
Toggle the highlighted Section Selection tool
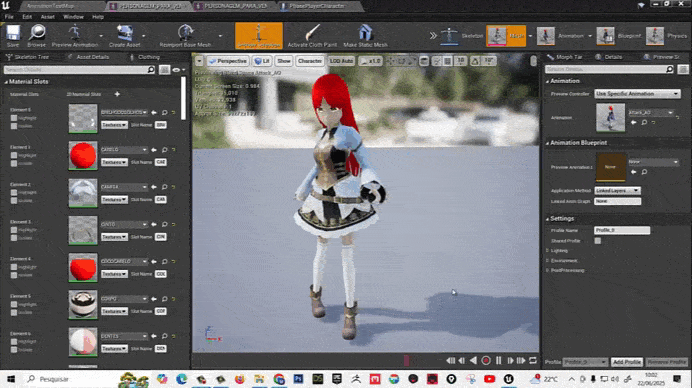pos(259,35)
